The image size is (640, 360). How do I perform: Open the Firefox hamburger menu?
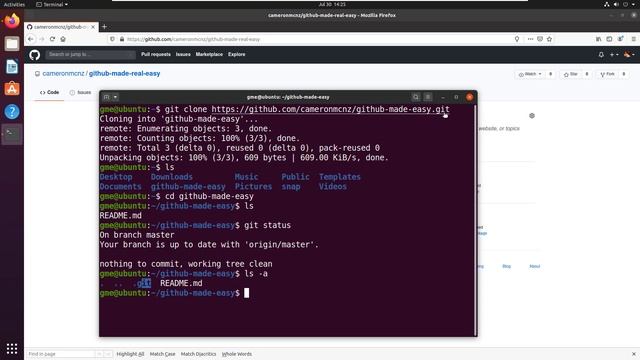[x=633, y=39]
